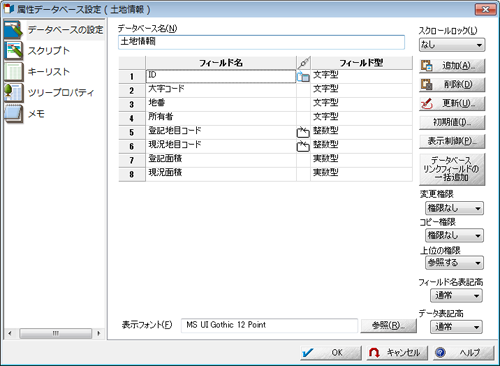The image size is (500, 366).
Task: Click the icon on 削除(D) button
Action: pos(427,85)
